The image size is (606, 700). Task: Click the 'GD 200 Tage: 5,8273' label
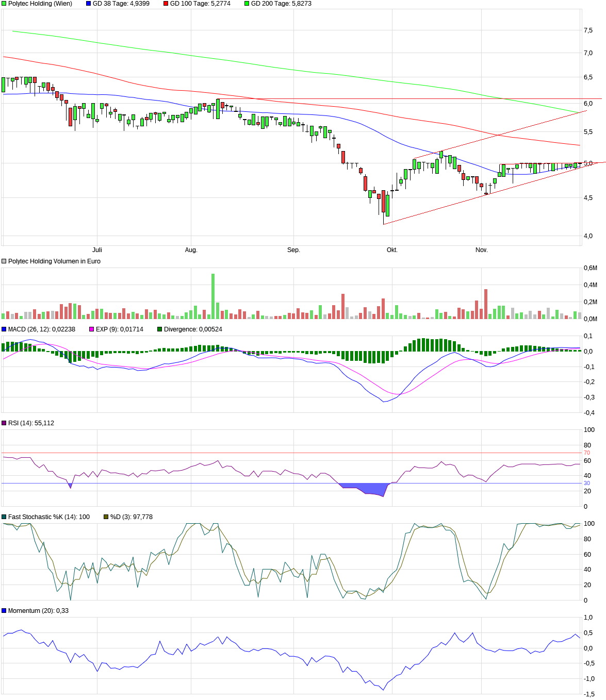281,4
